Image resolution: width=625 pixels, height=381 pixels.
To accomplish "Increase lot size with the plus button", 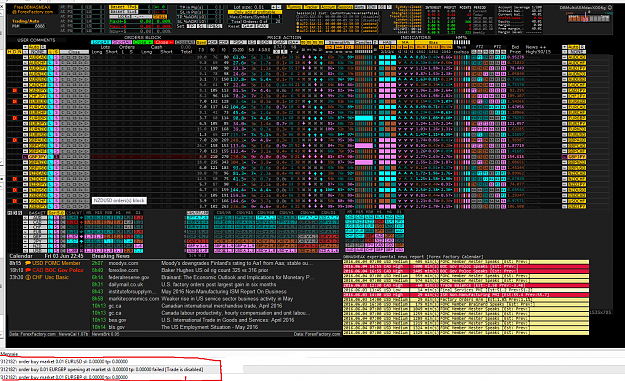I will 274,7.
